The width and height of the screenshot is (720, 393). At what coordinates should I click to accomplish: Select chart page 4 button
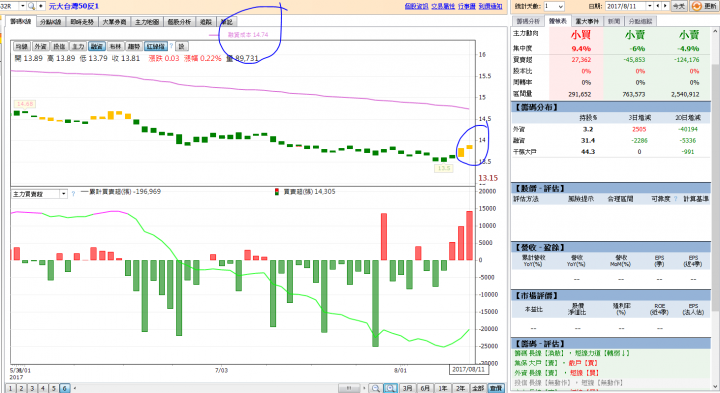pyautogui.click(x=43, y=388)
